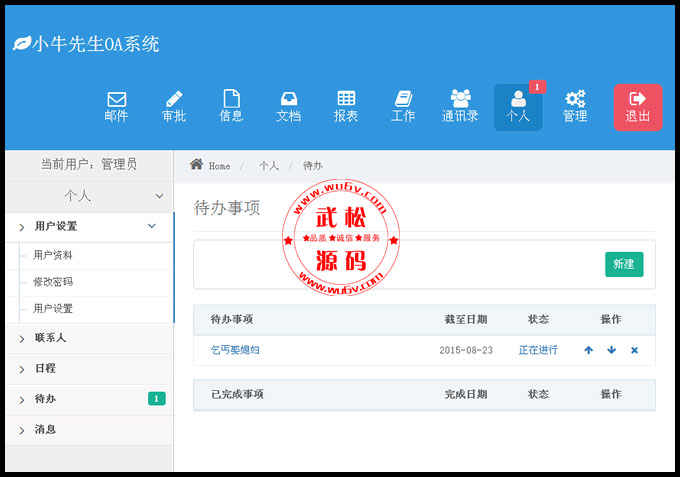The height and width of the screenshot is (477, 680).
Task: Click the 新建 new item button
Action: pos(624,264)
